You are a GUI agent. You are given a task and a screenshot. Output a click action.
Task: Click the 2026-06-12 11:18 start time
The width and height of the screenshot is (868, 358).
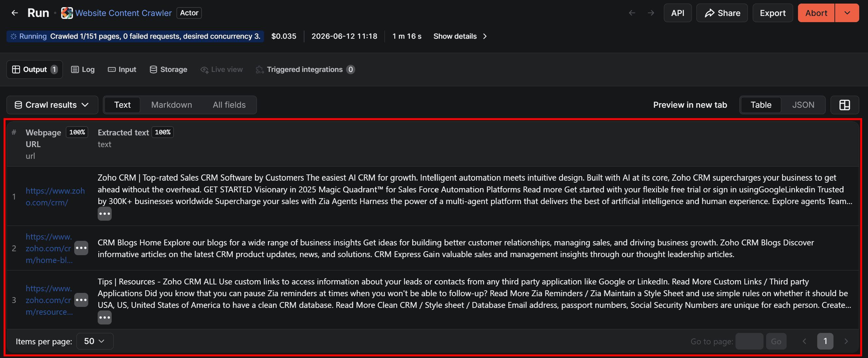point(344,36)
